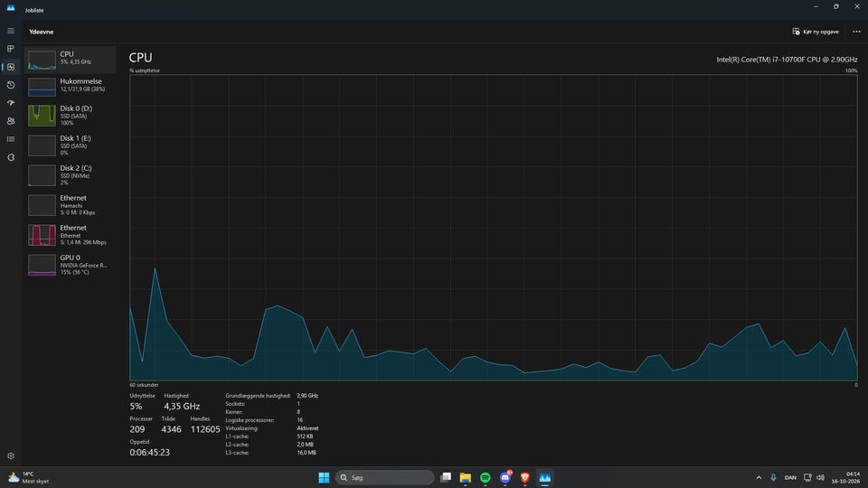
Task: Open Task Manager settings gear
Action: pyautogui.click(x=11, y=455)
